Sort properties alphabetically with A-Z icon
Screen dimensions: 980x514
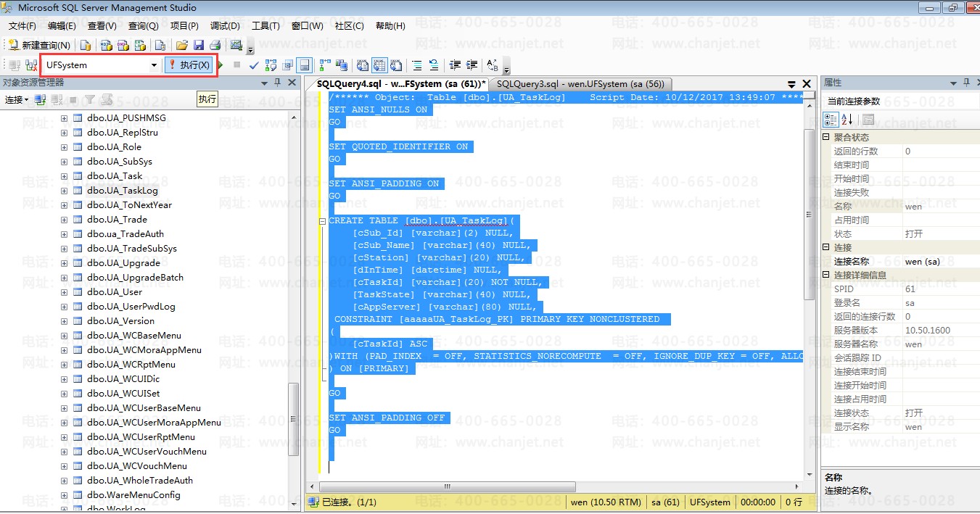click(x=847, y=120)
